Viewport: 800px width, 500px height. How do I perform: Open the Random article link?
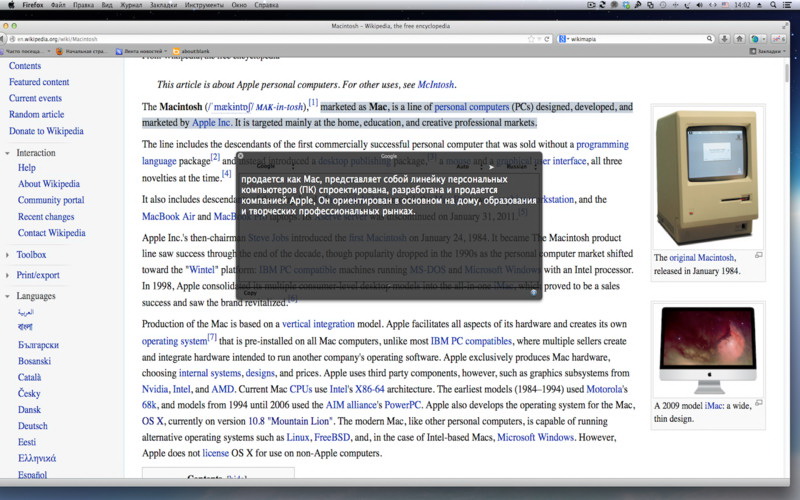coord(36,115)
